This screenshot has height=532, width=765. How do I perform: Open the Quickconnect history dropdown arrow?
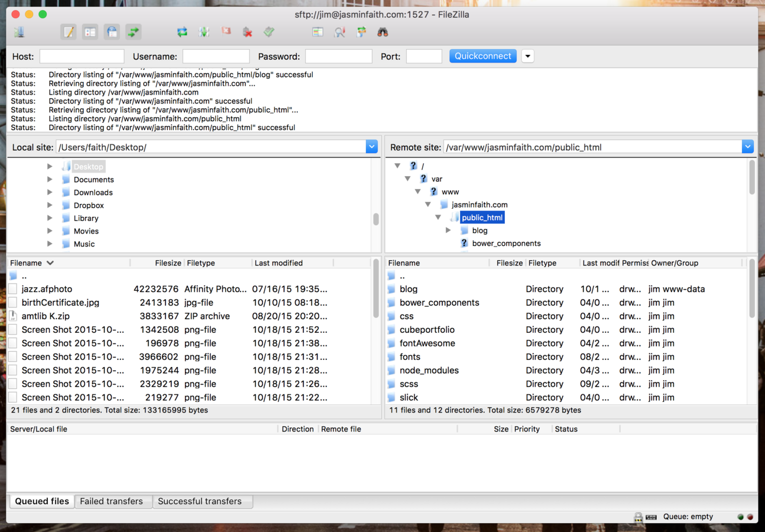point(528,56)
